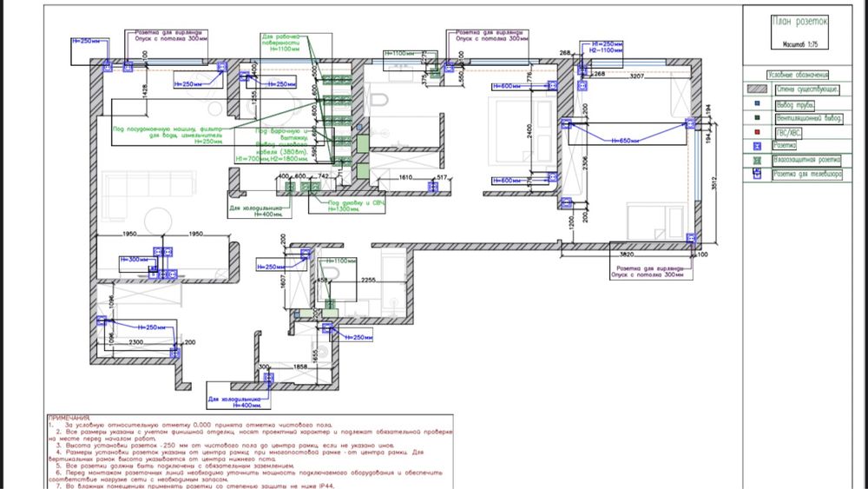Click the dark green ventilation outlet legend symbol
This screenshot has height=489, width=868.
click(x=757, y=117)
